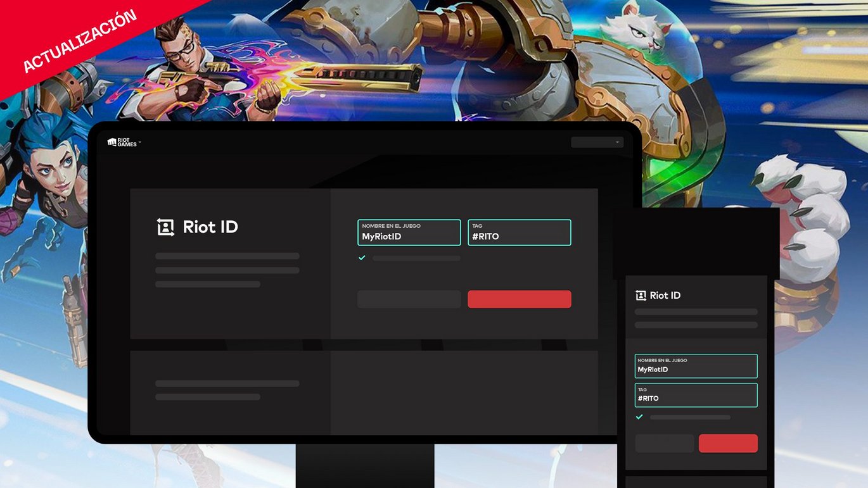Click the green checkmark validation icon
The image size is (868, 488).
pyautogui.click(x=362, y=258)
